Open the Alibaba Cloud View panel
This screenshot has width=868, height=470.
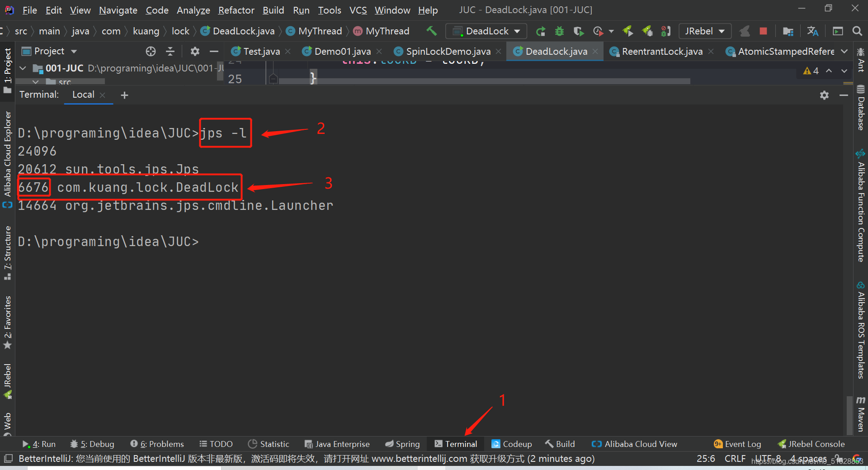point(635,444)
